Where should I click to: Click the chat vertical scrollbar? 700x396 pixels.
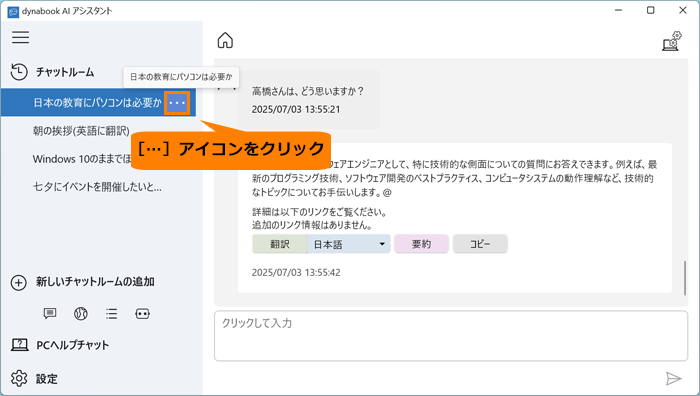point(685,278)
